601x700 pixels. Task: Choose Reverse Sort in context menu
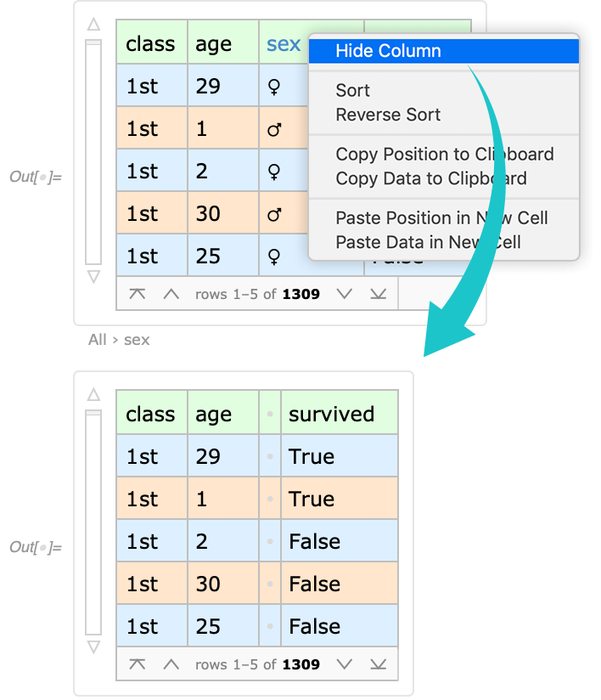click(388, 115)
